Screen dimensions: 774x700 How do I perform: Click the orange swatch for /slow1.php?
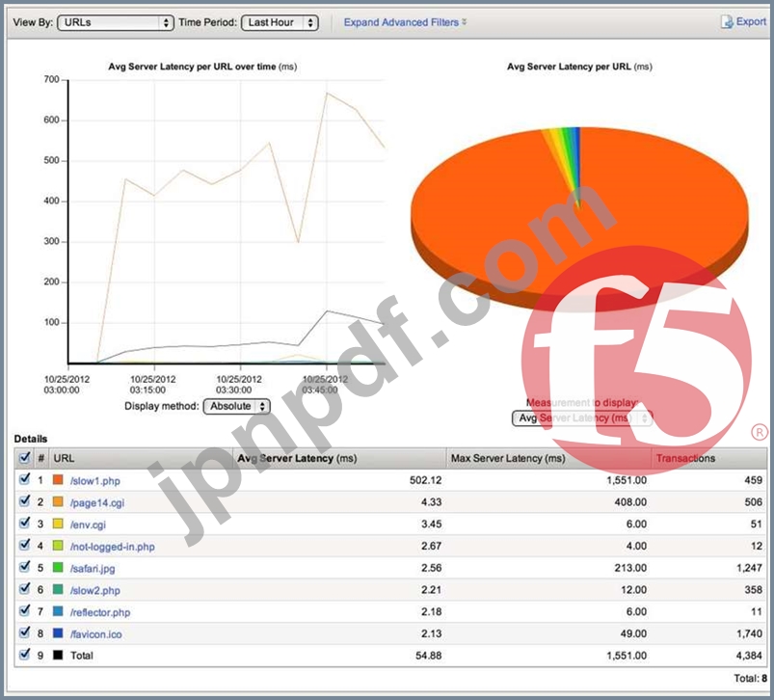pyautogui.click(x=58, y=480)
